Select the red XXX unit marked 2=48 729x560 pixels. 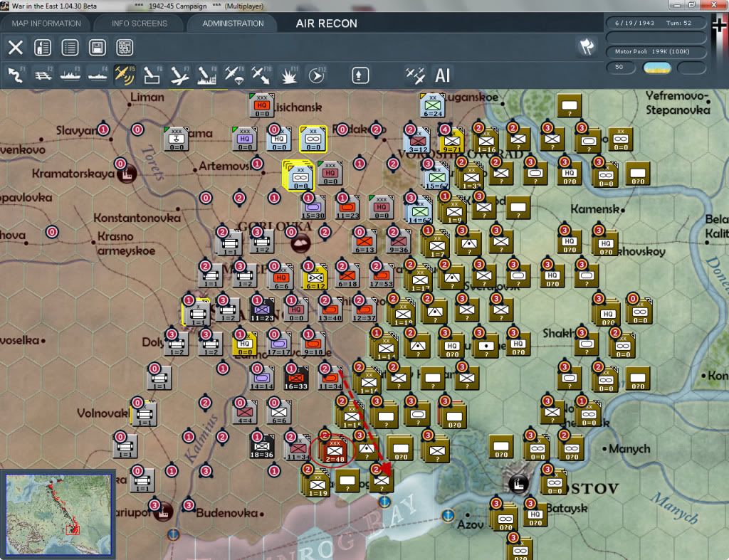pyautogui.click(x=335, y=449)
